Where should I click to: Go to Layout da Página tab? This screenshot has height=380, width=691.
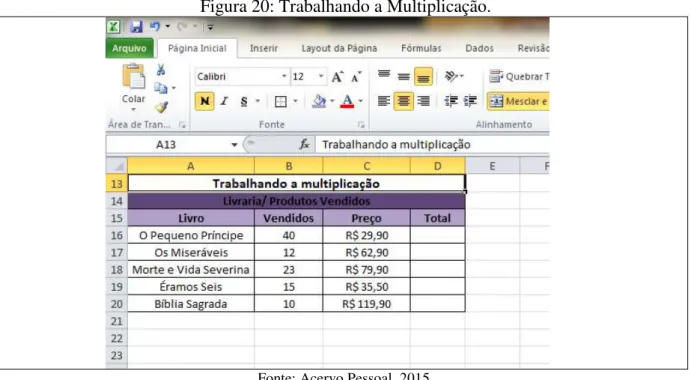[339, 48]
